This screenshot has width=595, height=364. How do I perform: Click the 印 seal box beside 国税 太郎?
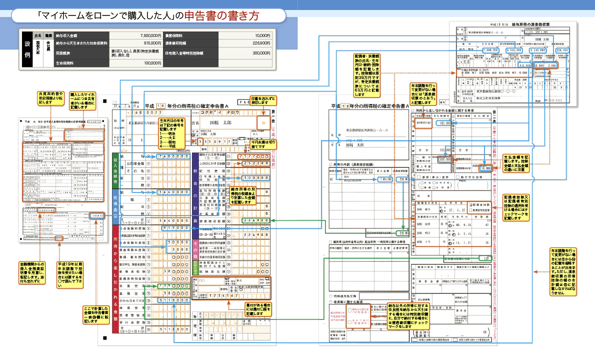point(263,123)
